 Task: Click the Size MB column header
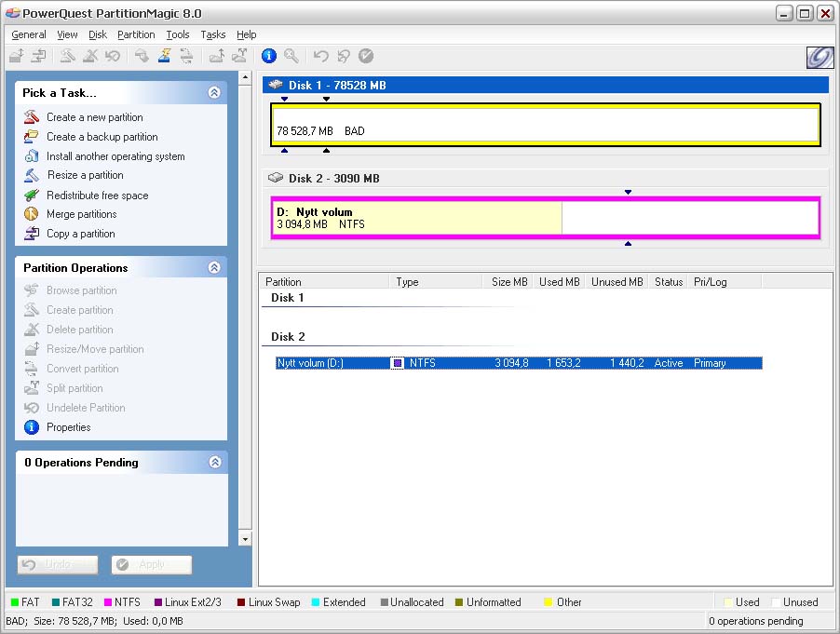point(509,282)
